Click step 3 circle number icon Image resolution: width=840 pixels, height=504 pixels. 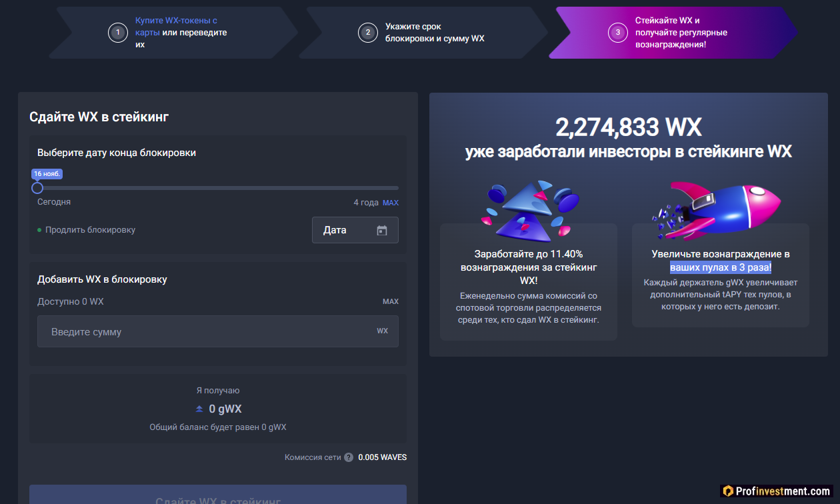(x=617, y=33)
